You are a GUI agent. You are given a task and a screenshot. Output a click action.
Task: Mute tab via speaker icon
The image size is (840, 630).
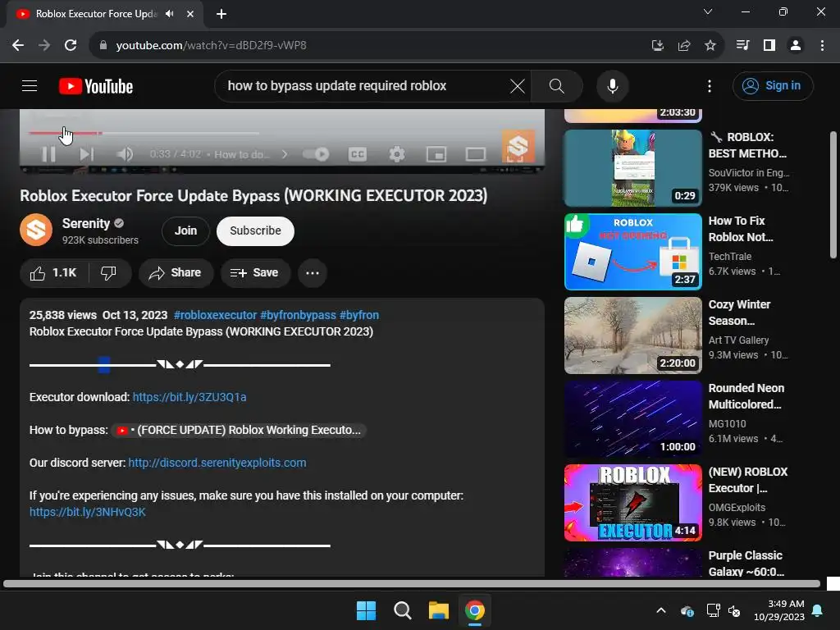point(170,14)
